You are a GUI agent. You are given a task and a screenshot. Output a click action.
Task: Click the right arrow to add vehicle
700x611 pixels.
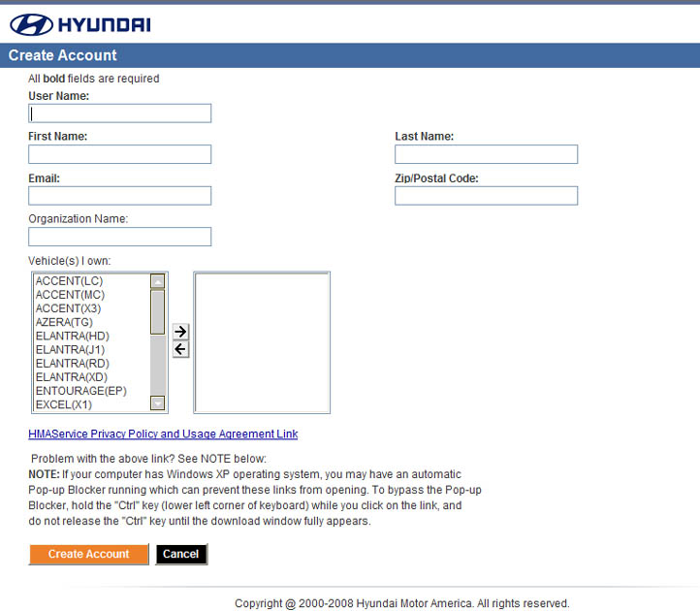(x=180, y=332)
